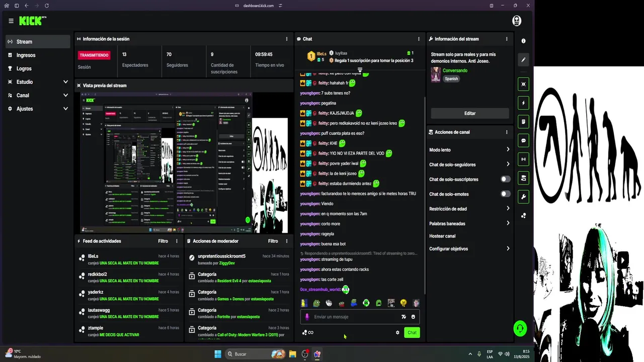Viewport: 644px width, 362px height.
Task: Click the Kick logo
Action: (33, 21)
